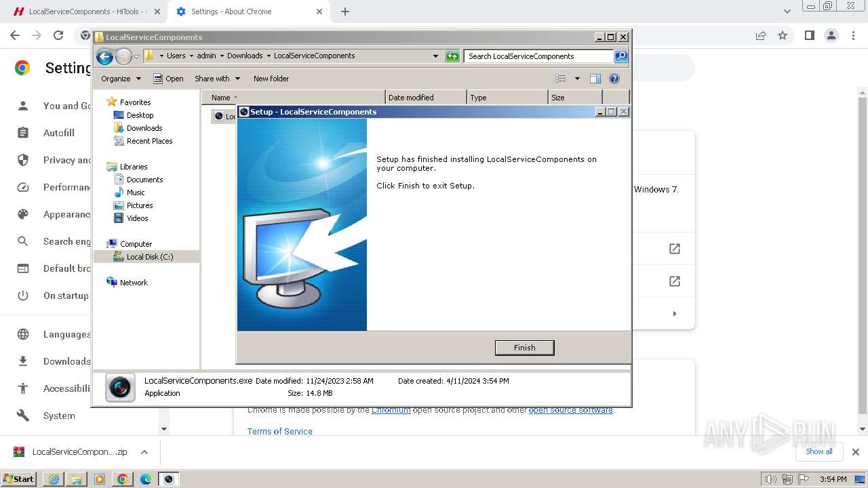This screenshot has height=488, width=868.
Task: Open Chrome profile avatar
Action: (831, 36)
